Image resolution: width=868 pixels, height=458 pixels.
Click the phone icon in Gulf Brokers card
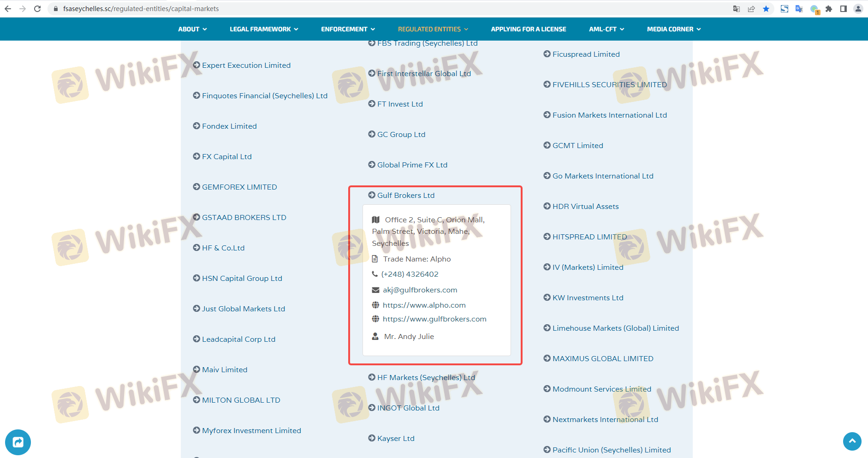coord(375,274)
